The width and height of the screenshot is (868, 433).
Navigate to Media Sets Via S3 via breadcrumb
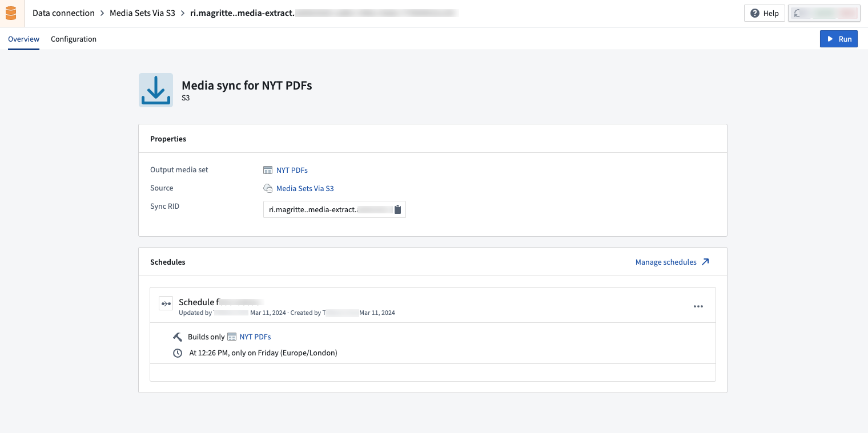[141, 13]
